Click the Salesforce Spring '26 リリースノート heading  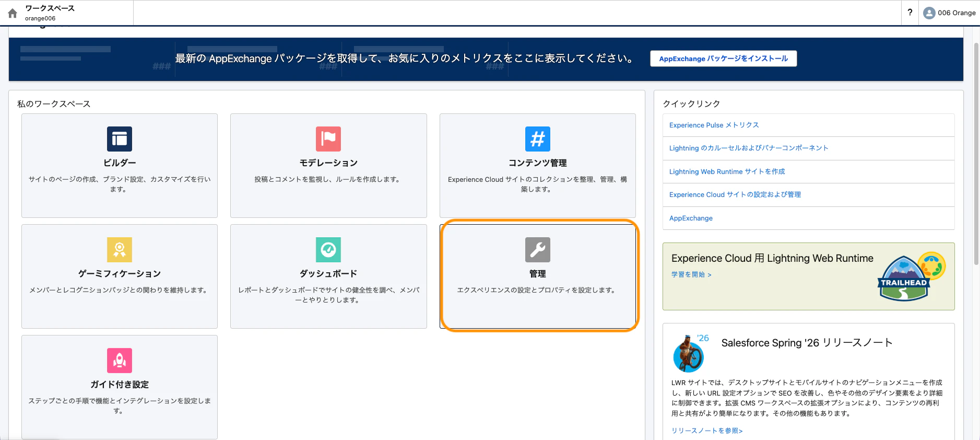click(807, 343)
